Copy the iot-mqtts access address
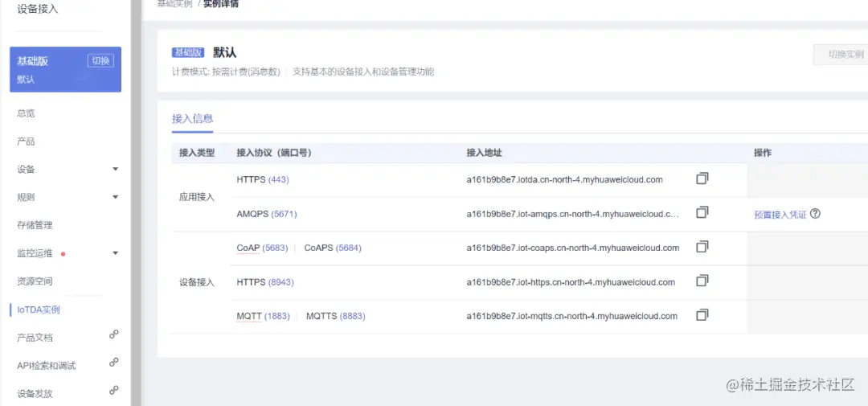 (702, 314)
